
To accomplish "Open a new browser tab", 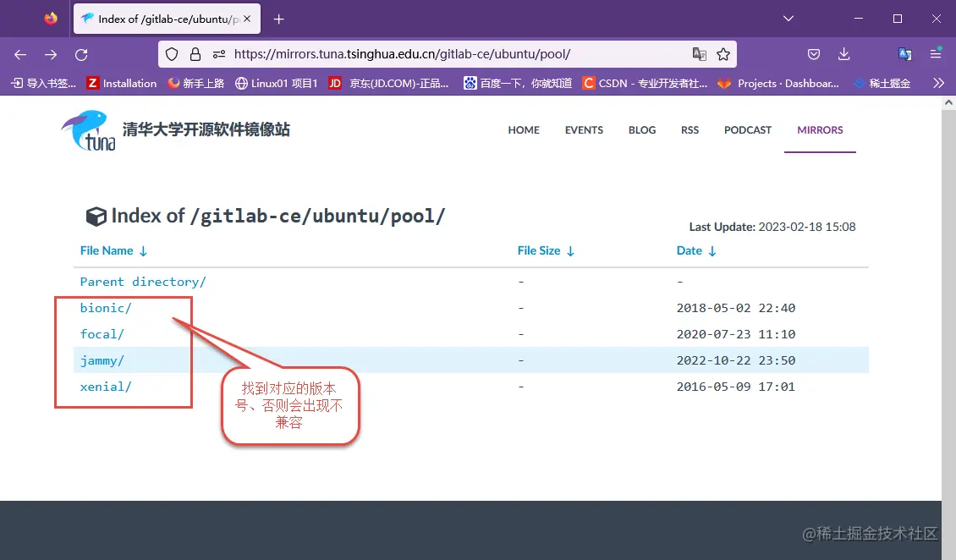I will tap(278, 19).
